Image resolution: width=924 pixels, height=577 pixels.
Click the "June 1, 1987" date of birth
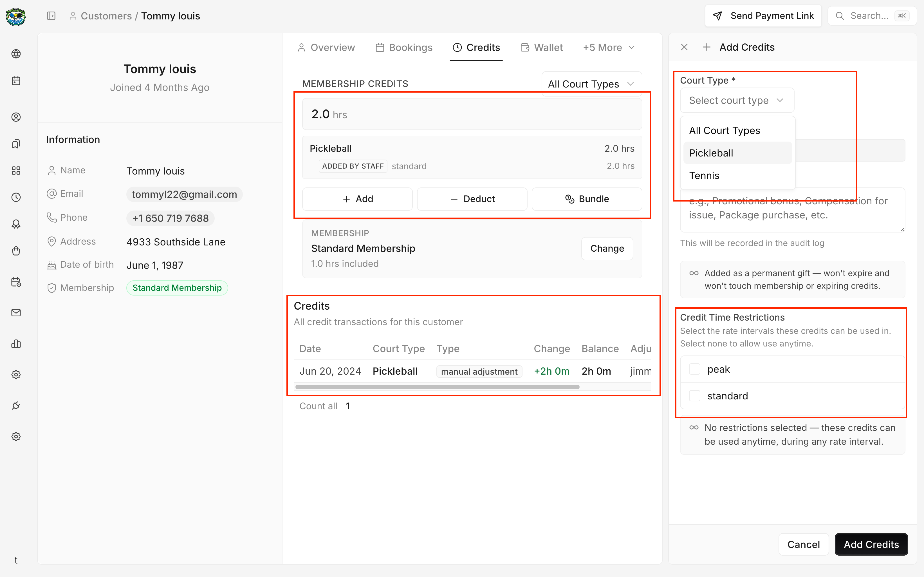click(x=154, y=265)
